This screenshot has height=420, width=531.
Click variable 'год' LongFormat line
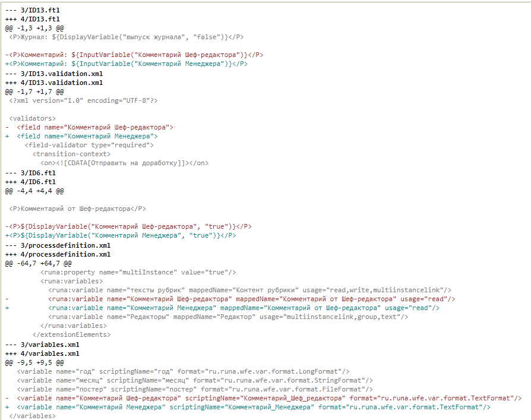click(183, 371)
